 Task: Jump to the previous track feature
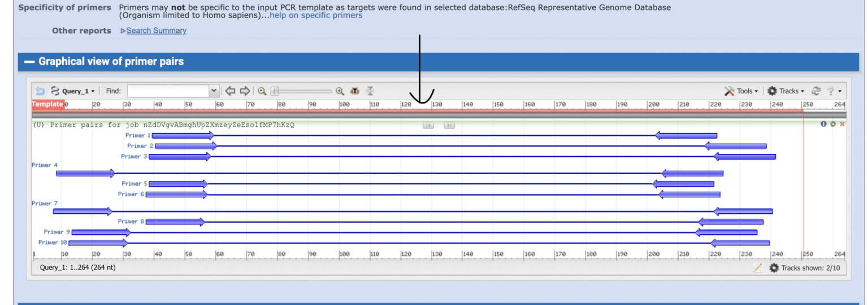428,125
